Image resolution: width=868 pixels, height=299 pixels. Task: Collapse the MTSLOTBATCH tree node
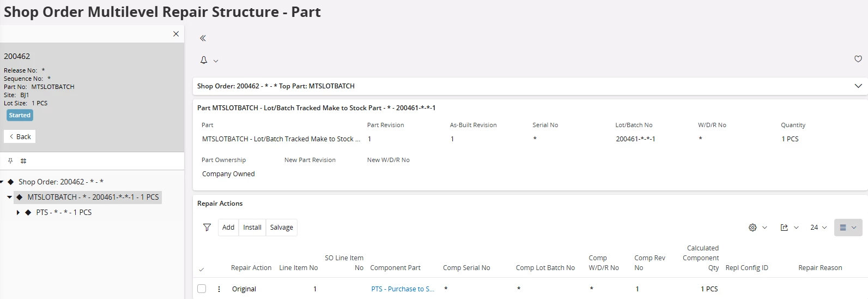[x=9, y=197]
